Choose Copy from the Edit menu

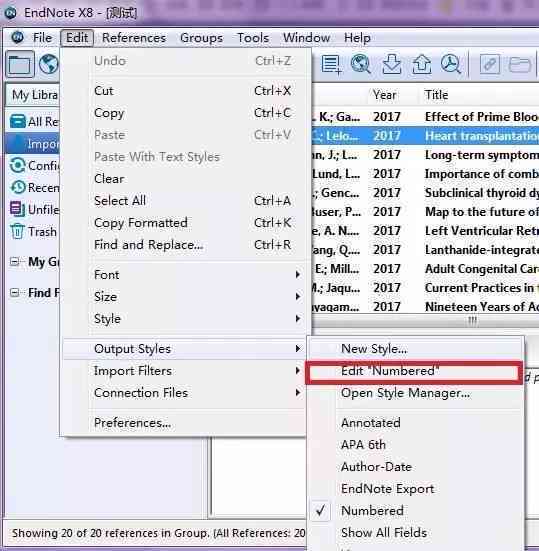186,113
